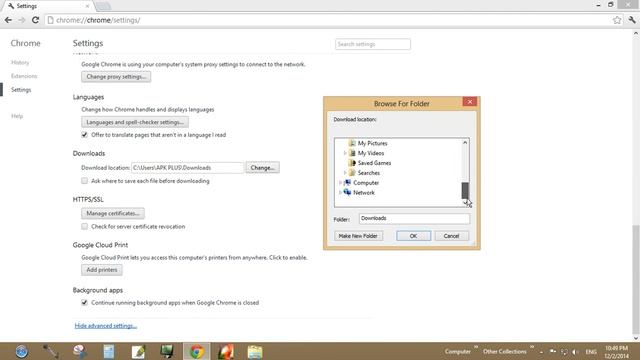This screenshot has width=640, height=360.
Task: Click the Change... download location button
Action: [x=262, y=168]
